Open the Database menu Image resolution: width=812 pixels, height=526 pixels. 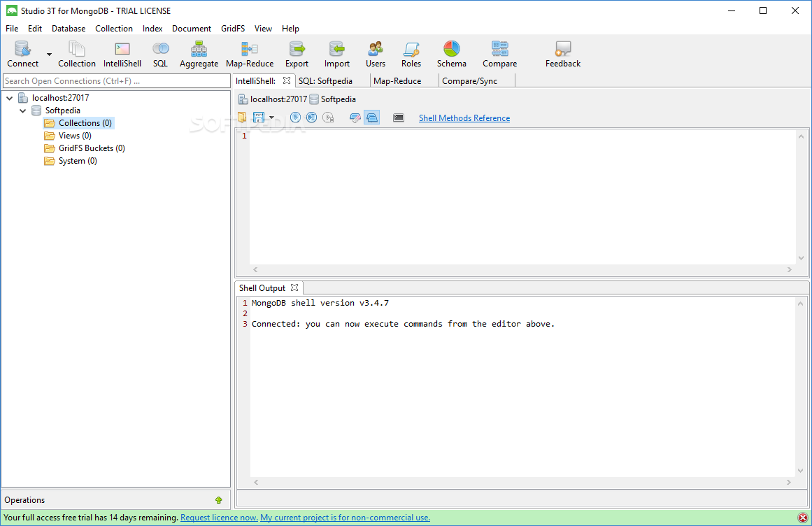pyautogui.click(x=68, y=28)
